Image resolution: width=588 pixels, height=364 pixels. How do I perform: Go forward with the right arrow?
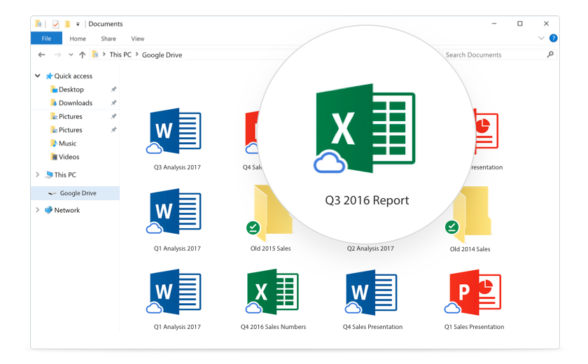[x=57, y=55]
